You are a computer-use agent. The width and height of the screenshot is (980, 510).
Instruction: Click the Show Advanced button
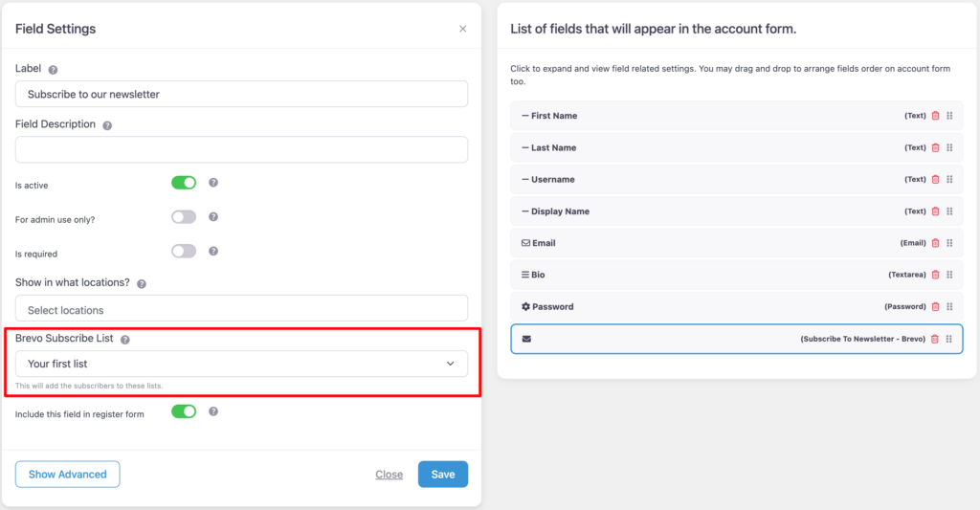coord(67,475)
